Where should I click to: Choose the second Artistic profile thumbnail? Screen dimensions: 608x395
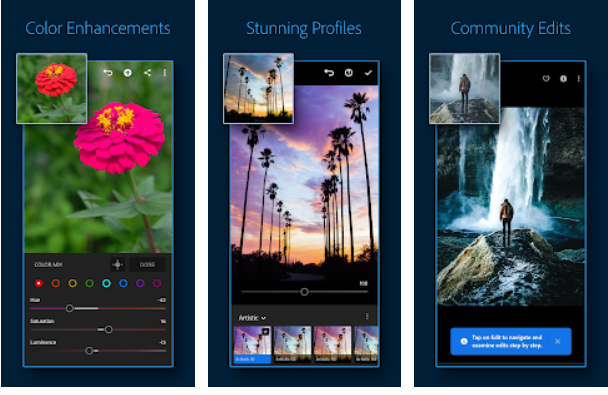(x=292, y=344)
